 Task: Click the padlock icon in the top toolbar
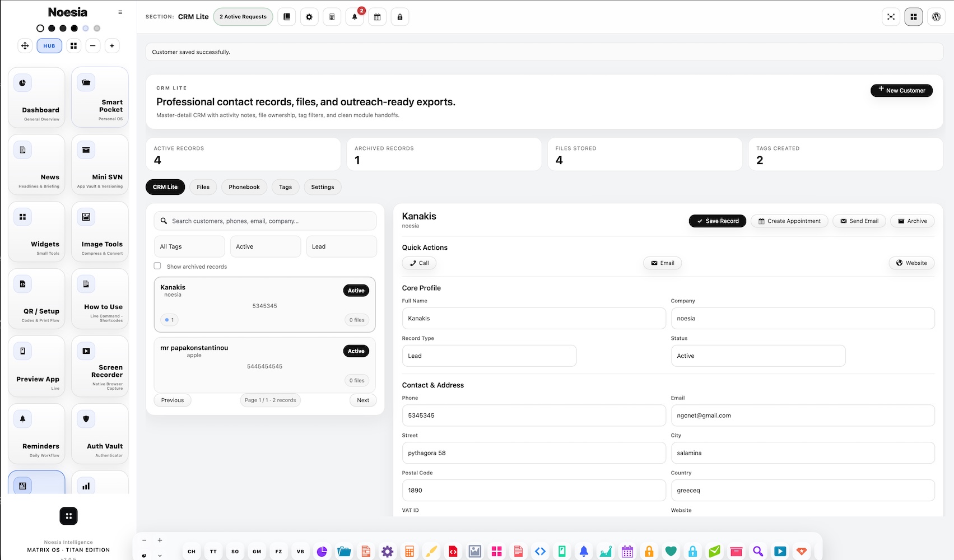(400, 17)
